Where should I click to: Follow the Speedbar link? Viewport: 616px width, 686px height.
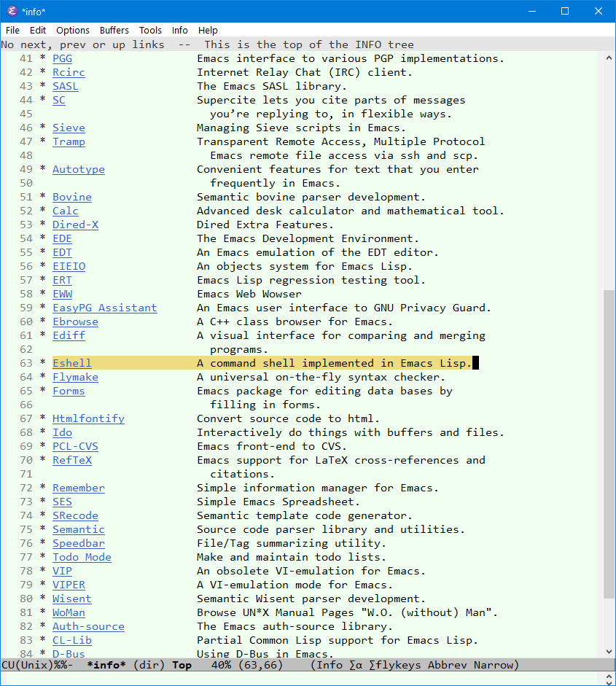coord(78,543)
